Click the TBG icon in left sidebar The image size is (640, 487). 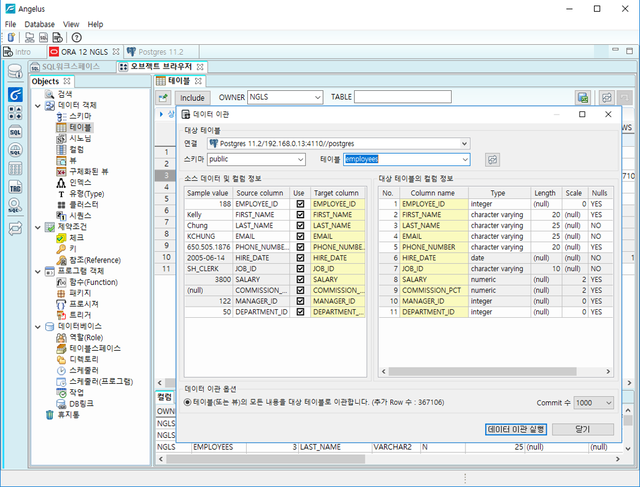(15, 188)
